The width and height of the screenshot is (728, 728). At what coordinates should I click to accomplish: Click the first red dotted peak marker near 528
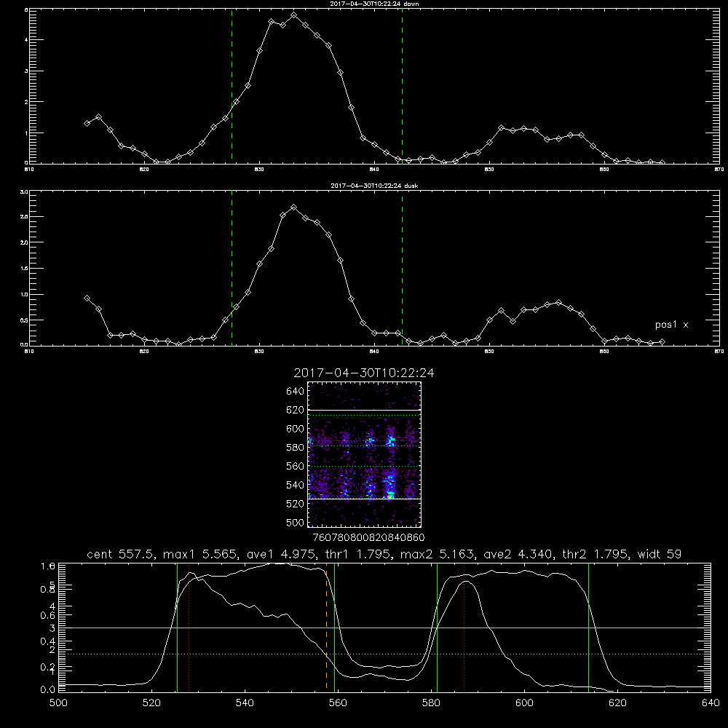pos(189,627)
